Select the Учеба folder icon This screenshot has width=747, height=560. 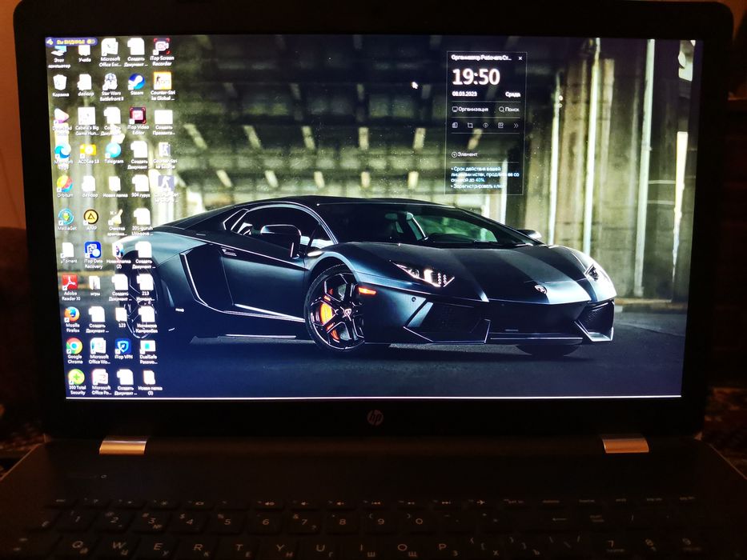tap(84, 54)
